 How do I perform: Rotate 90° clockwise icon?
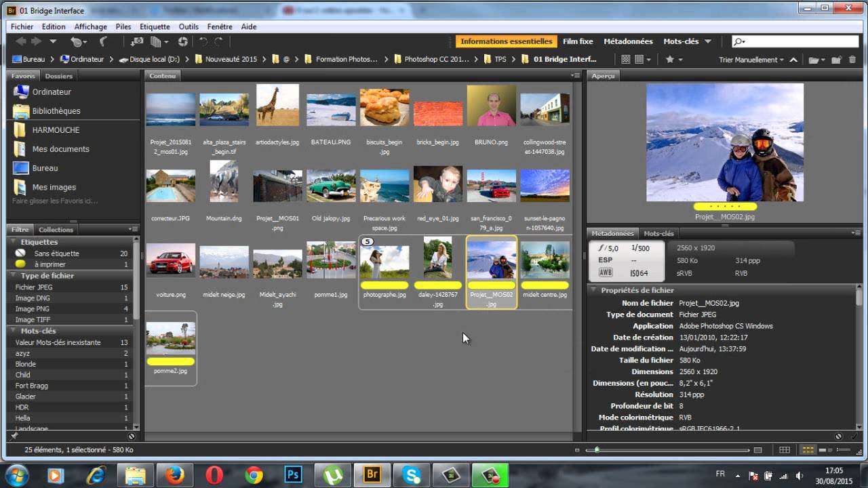point(219,42)
